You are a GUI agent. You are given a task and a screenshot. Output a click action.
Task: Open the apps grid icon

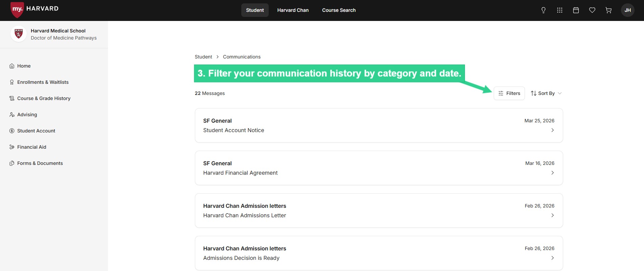tap(560, 10)
